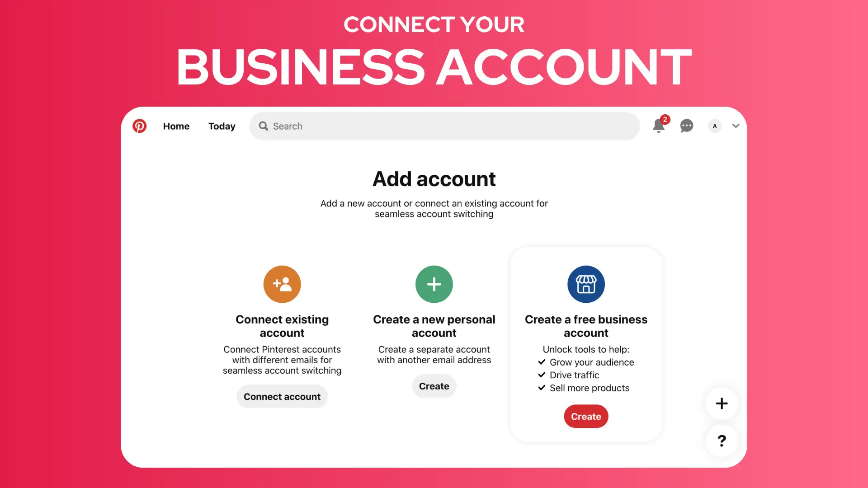Viewport: 868px width, 488px height.
Task: Click the Pinterest logo icon
Action: (x=140, y=126)
